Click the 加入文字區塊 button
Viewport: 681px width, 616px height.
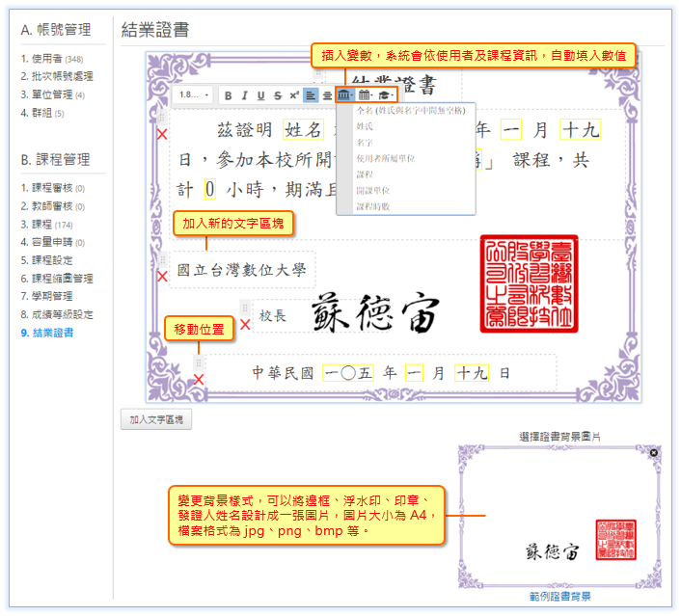155,419
